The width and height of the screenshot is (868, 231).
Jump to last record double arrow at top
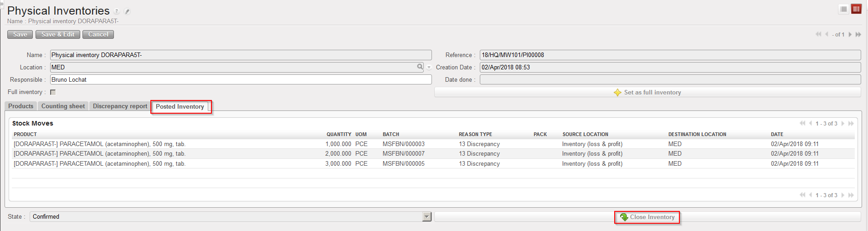point(858,35)
